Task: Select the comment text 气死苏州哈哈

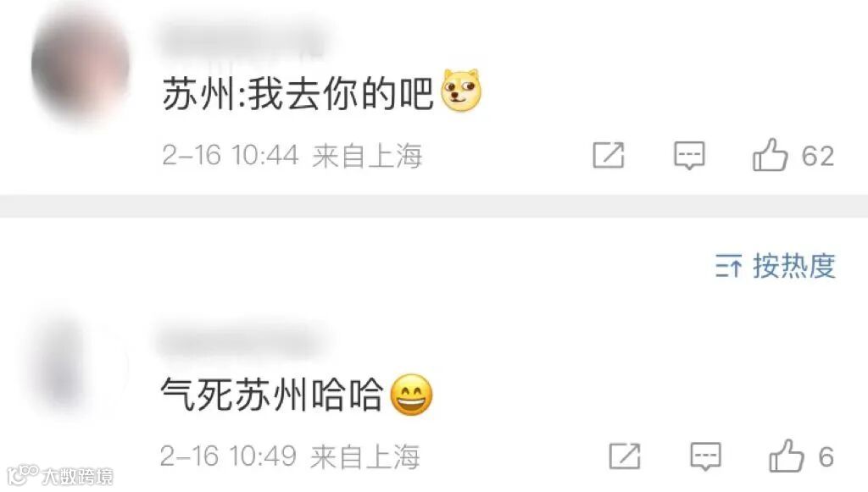Action: click(x=271, y=395)
